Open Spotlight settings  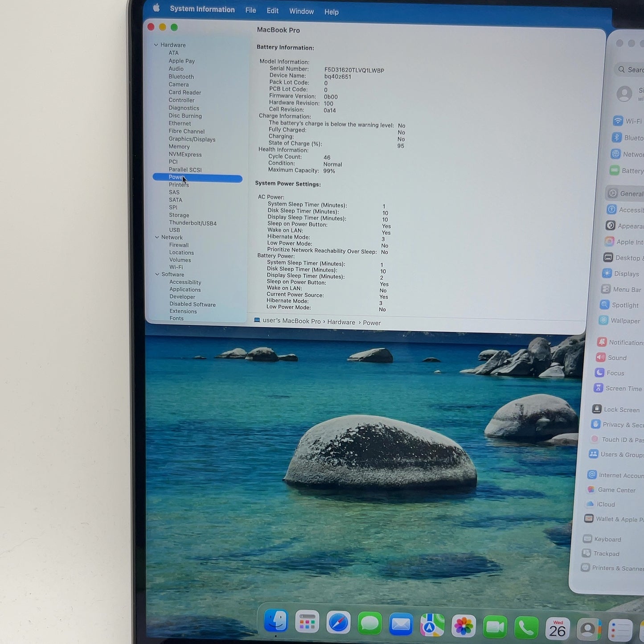click(x=619, y=305)
